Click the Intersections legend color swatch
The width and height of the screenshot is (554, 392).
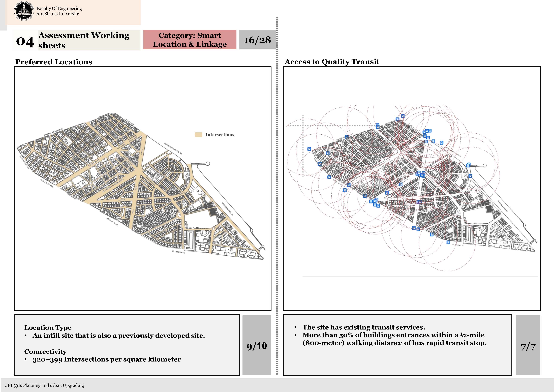[x=198, y=135]
